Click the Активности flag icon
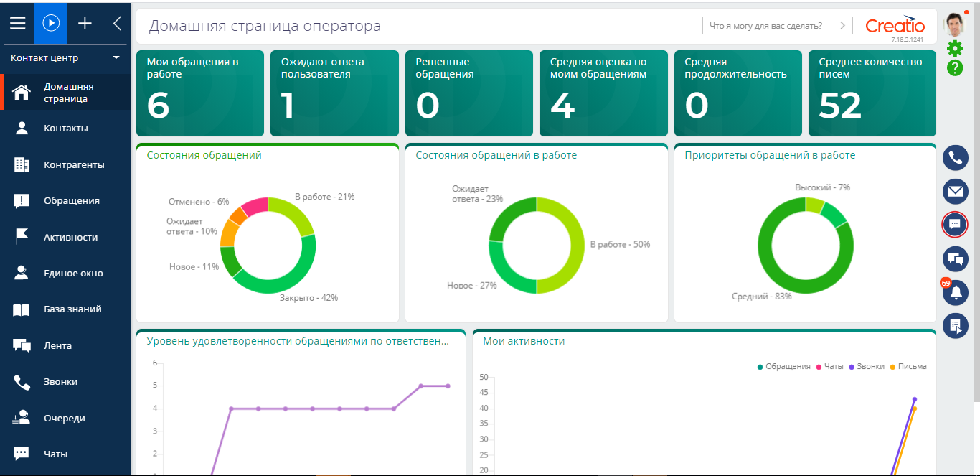 pos(22,237)
